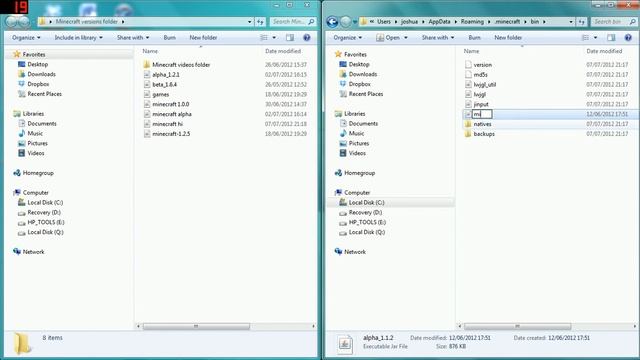Open Organize menu in left window
The width and height of the screenshot is (640, 360).
pos(26,38)
